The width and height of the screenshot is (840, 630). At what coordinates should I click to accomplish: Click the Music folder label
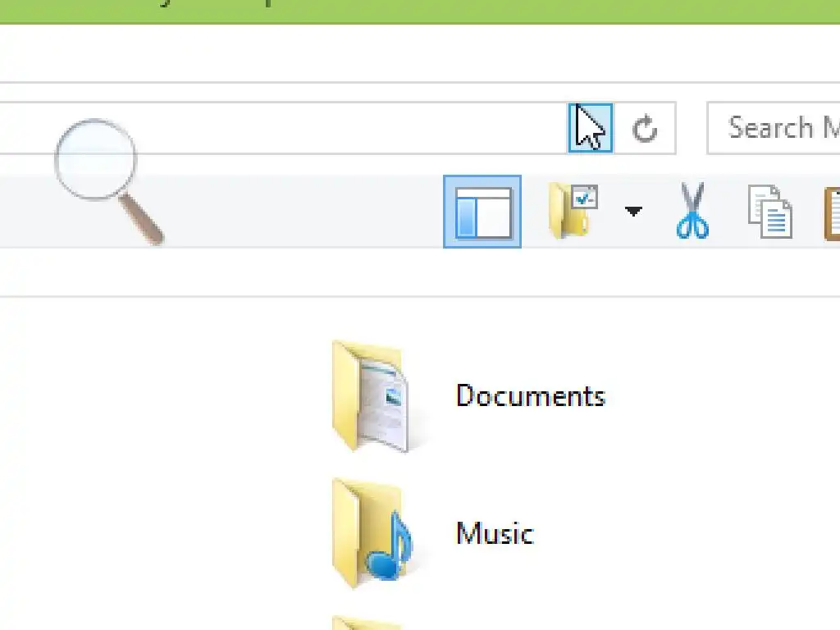point(495,533)
